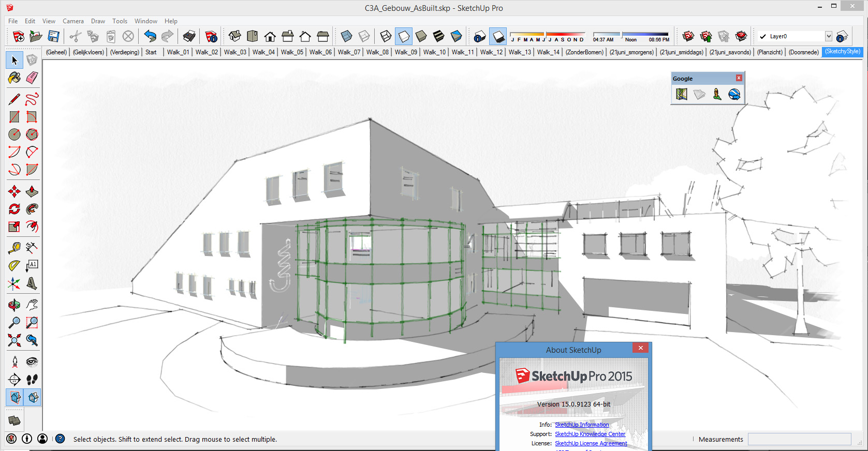This screenshot has width=868, height=451.
Task: Toggle Back Edges dashed style
Action: [x=364, y=36]
